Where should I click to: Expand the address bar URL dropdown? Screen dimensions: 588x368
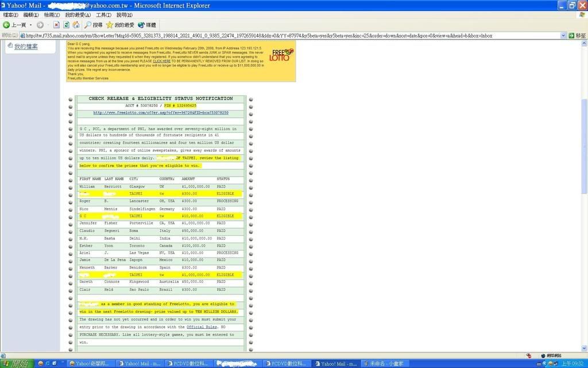point(563,36)
